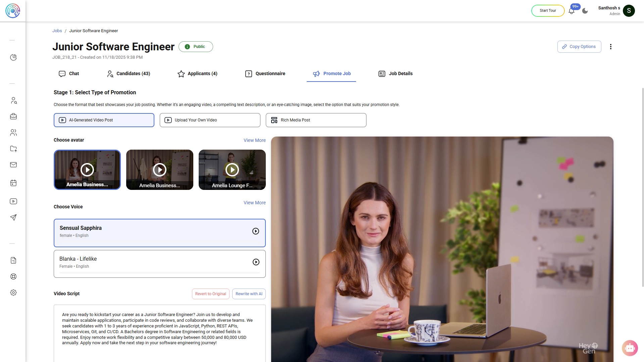Open the calendar sidebar icon
The image size is (644, 362).
(13, 183)
